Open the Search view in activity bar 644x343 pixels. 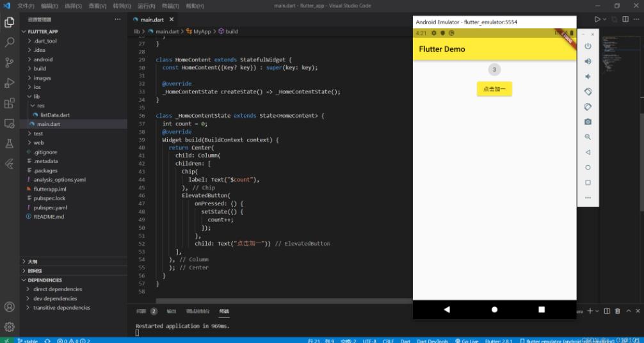[9, 42]
